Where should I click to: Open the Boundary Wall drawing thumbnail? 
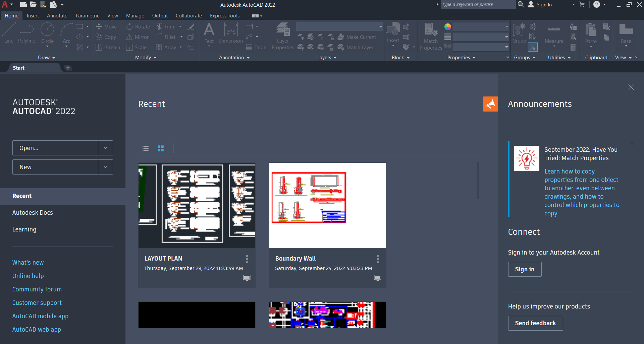[327, 205]
